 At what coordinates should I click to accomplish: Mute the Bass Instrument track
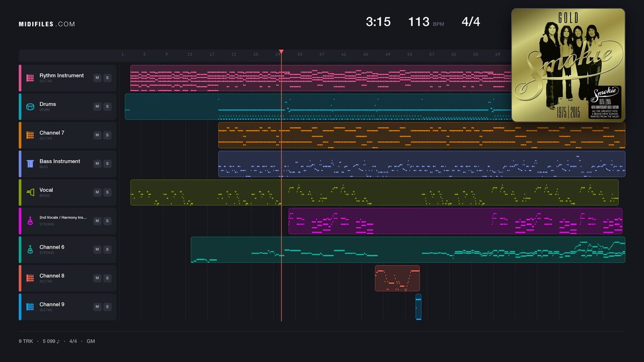97,163
